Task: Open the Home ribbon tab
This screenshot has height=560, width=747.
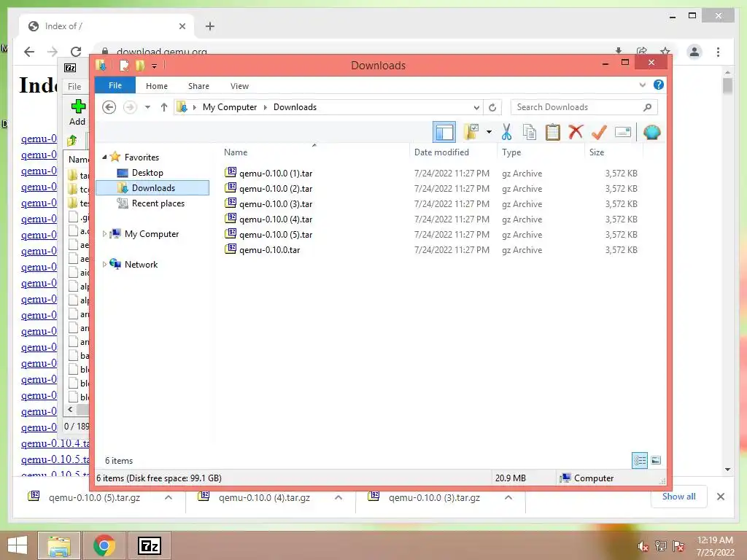Action: (157, 86)
